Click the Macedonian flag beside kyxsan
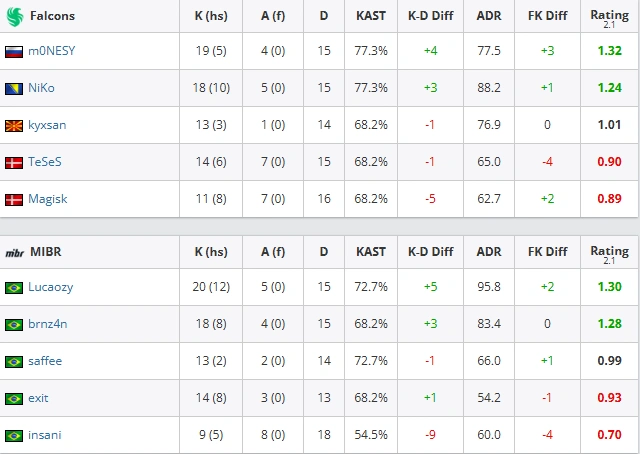 tap(14, 126)
